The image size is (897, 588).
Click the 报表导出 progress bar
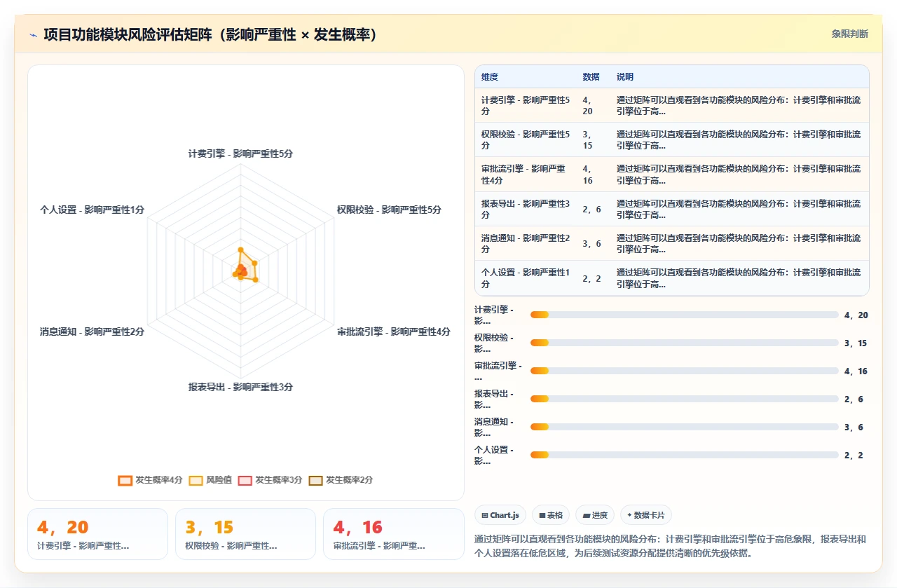pos(684,399)
